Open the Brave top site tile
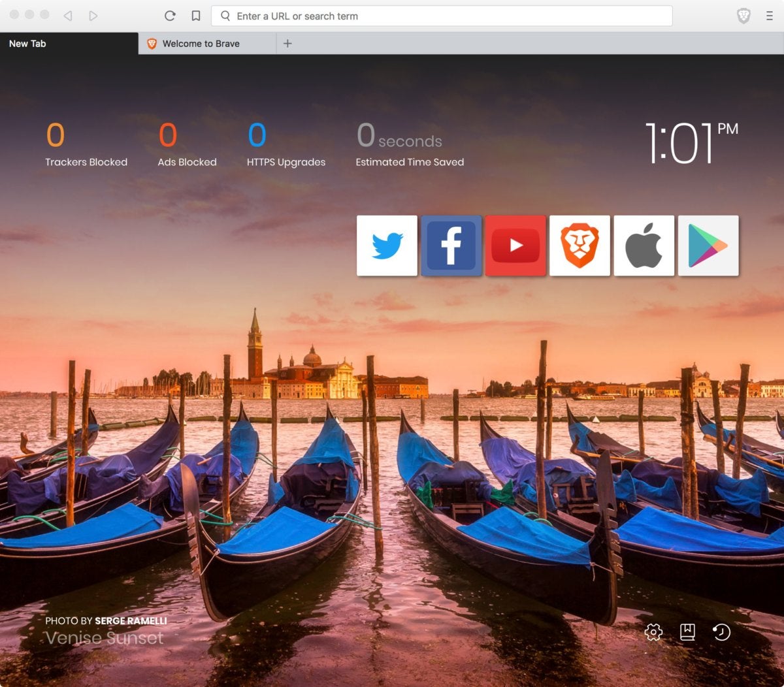 tap(580, 246)
